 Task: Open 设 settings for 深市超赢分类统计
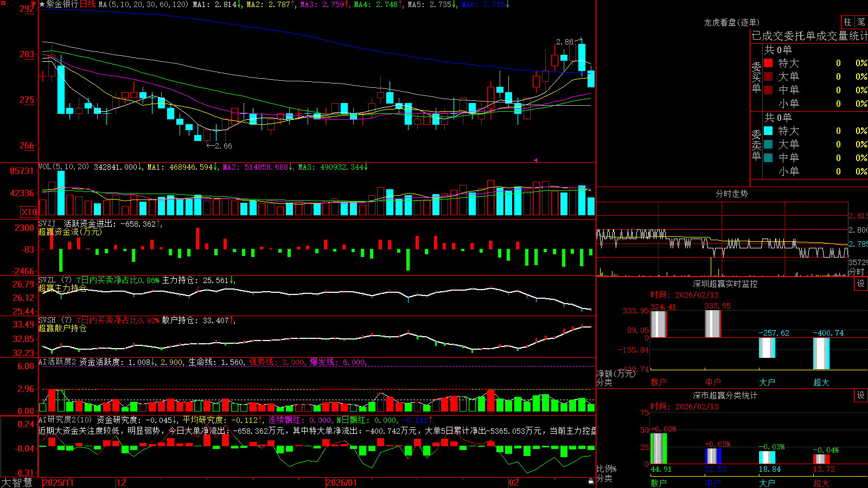pos(861,395)
